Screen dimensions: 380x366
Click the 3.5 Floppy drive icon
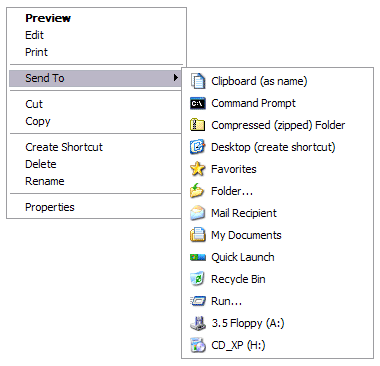(x=198, y=323)
